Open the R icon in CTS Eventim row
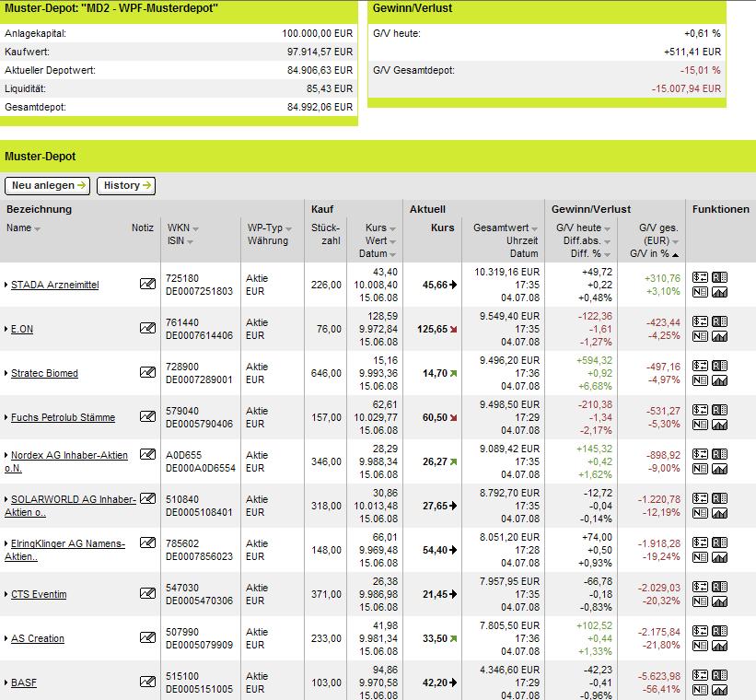Screen dimensions: 756x700 coord(719,587)
